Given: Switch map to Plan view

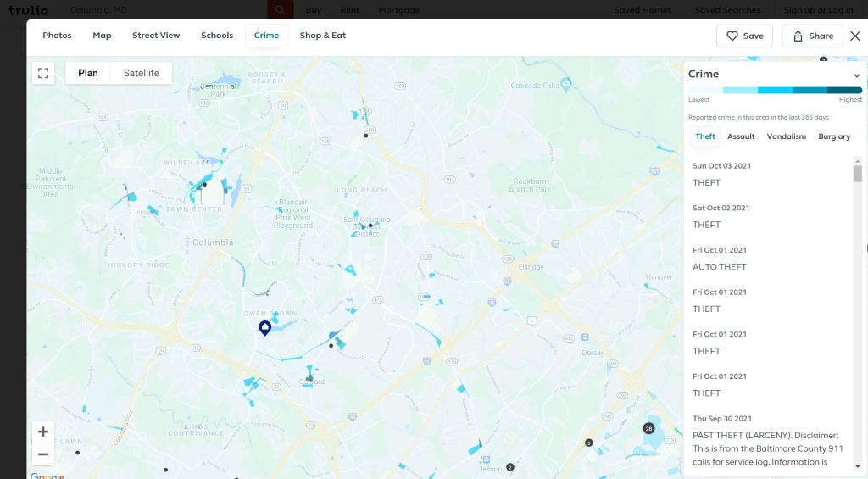Looking at the screenshot, I should click(88, 73).
